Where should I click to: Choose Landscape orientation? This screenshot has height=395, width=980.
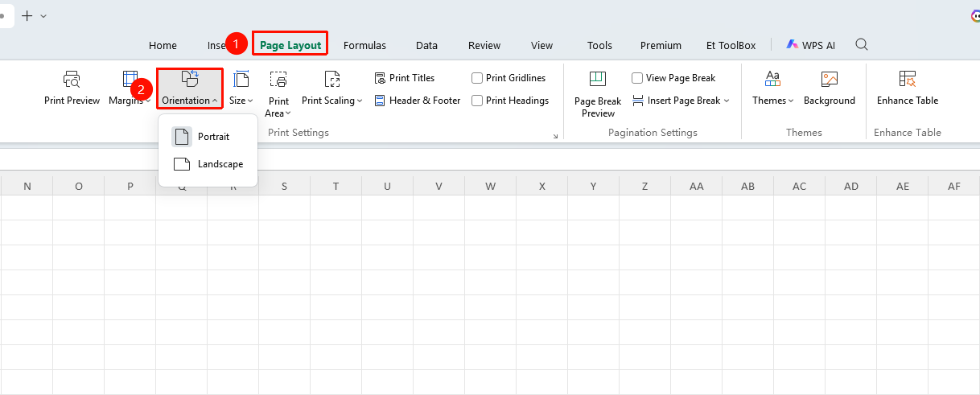pos(208,164)
